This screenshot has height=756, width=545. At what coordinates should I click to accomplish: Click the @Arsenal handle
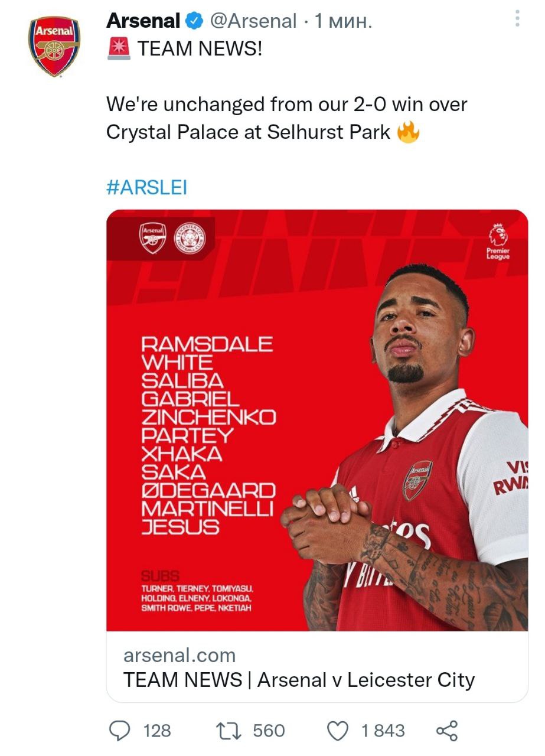click(x=254, y=21)
